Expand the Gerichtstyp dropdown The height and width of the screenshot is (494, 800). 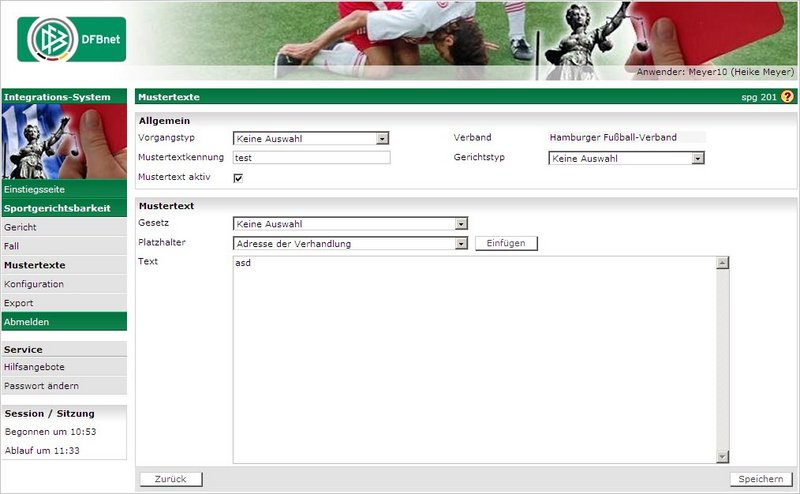tap(627, 158)
